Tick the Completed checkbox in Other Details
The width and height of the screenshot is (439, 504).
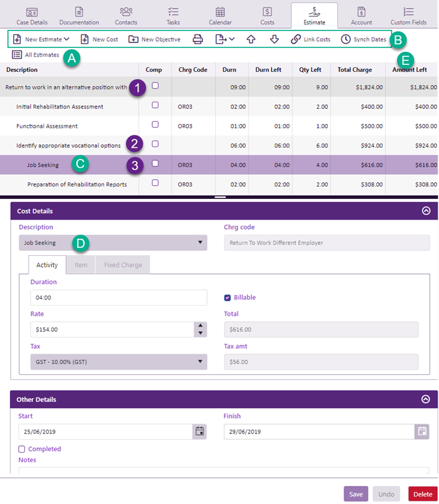(22, 449)
